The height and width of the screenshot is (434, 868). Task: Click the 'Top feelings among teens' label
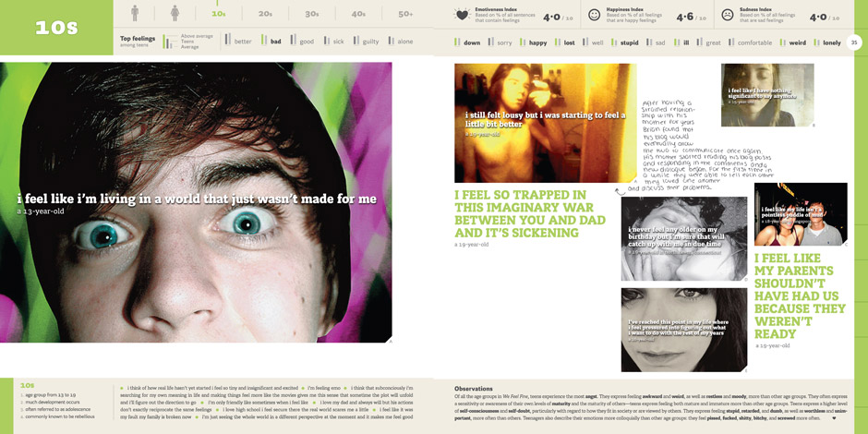tap(138, 42)
